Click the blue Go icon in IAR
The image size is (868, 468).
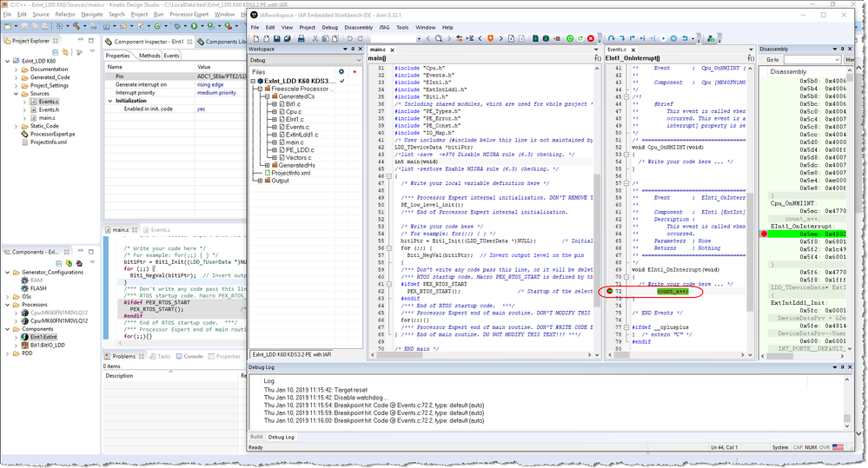663,39
